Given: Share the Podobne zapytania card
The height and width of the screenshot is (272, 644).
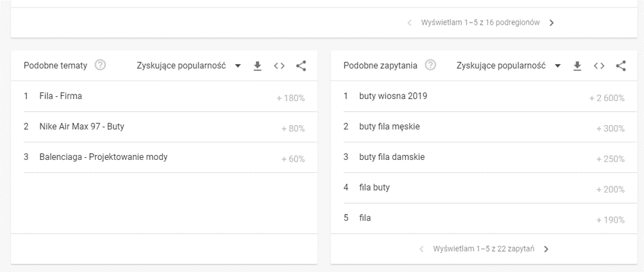Looking at the screenshot, I should (621, 66).
